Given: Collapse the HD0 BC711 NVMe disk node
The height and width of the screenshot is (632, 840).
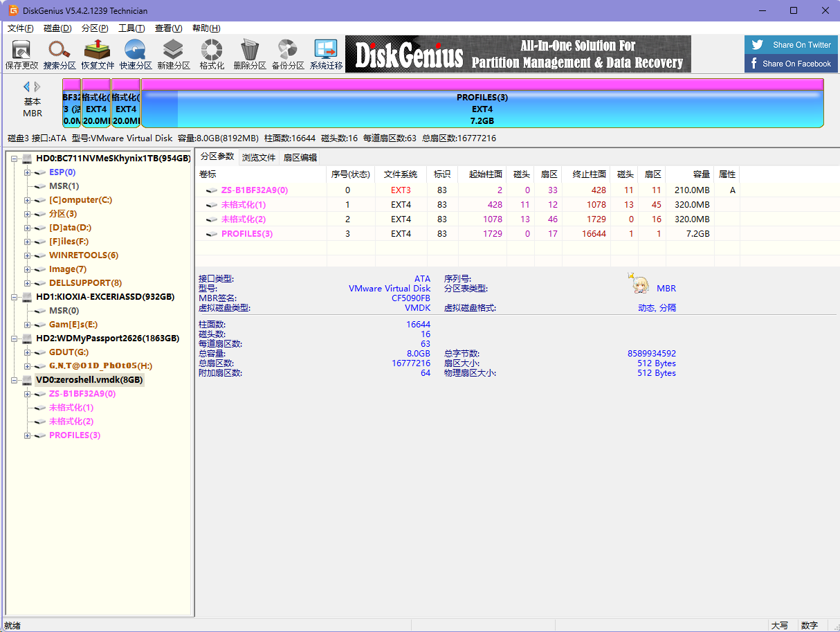Looking at the screenshot, I should (15, 159).
